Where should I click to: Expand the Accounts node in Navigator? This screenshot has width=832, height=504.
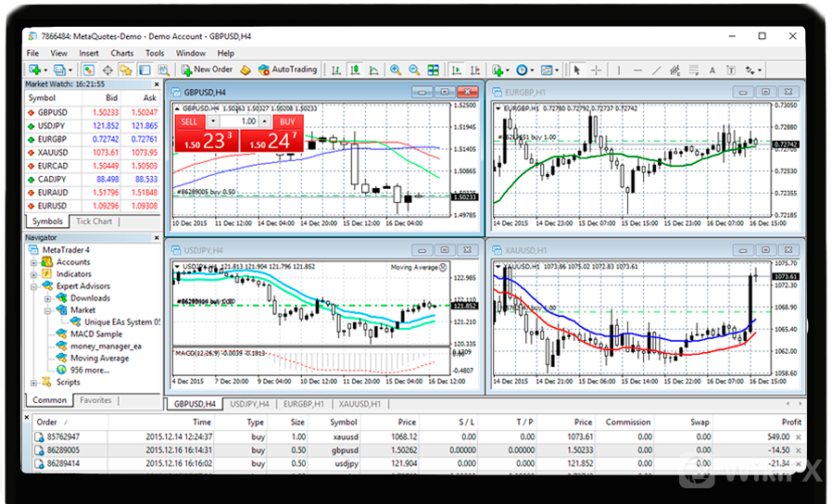(x=34, y=262)
